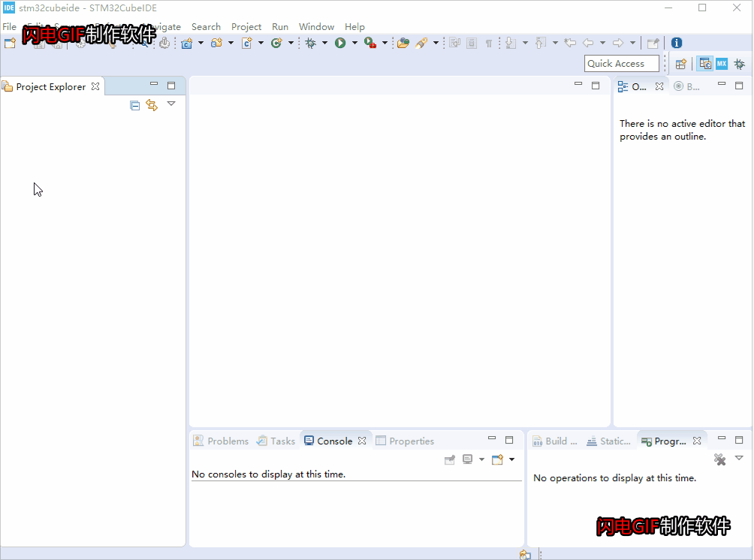Screen dimensions: 754x560
Task: Open the External Tools dropdown arrow
Action: click(385, 44)
